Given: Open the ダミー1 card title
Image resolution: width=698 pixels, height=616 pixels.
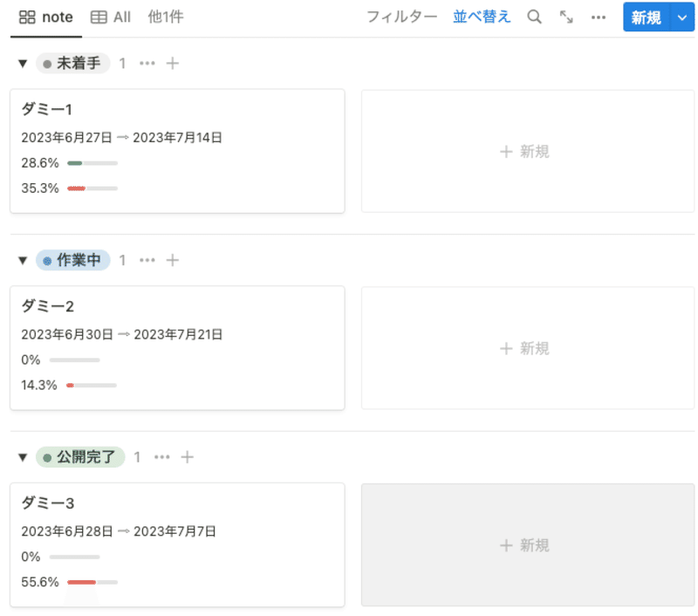Looking at the screenshot, I should click(47, 109).
